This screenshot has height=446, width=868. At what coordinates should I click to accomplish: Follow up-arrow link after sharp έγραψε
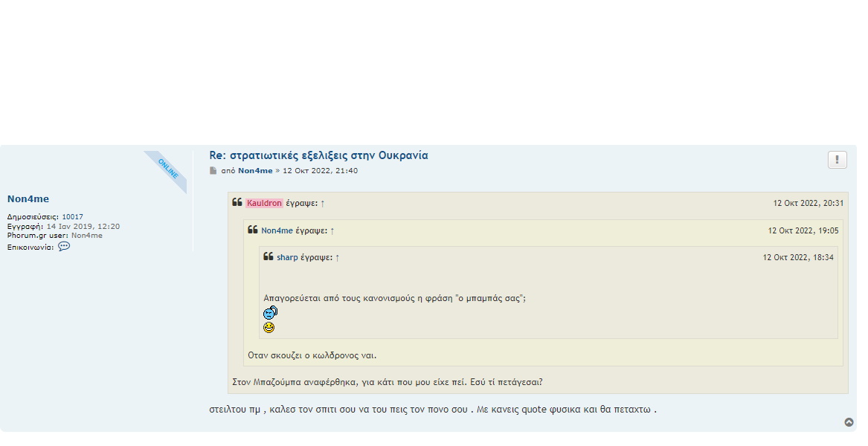337,257
